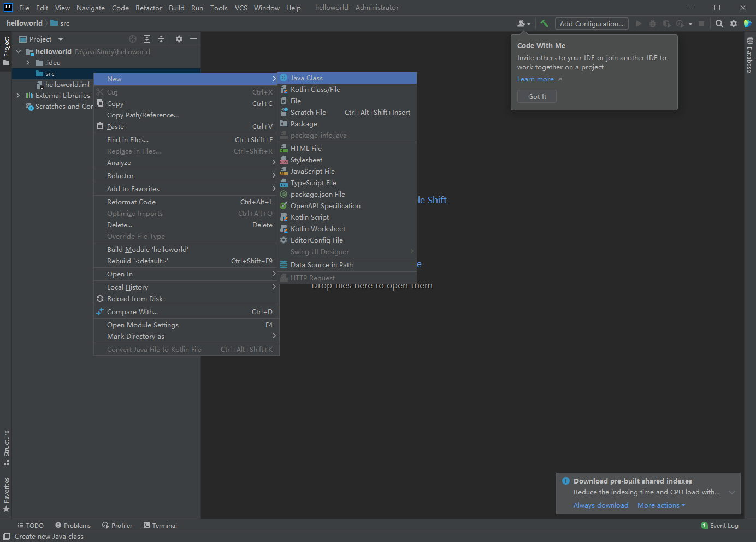Choose Compare With... in context menu
The image size is (756, 542).
[x=186, y=312]
